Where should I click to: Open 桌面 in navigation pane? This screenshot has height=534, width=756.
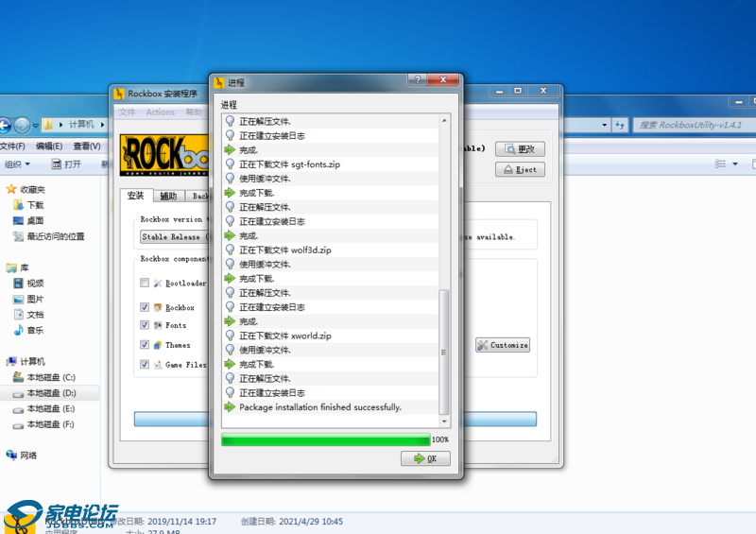[x=35, y=220]
